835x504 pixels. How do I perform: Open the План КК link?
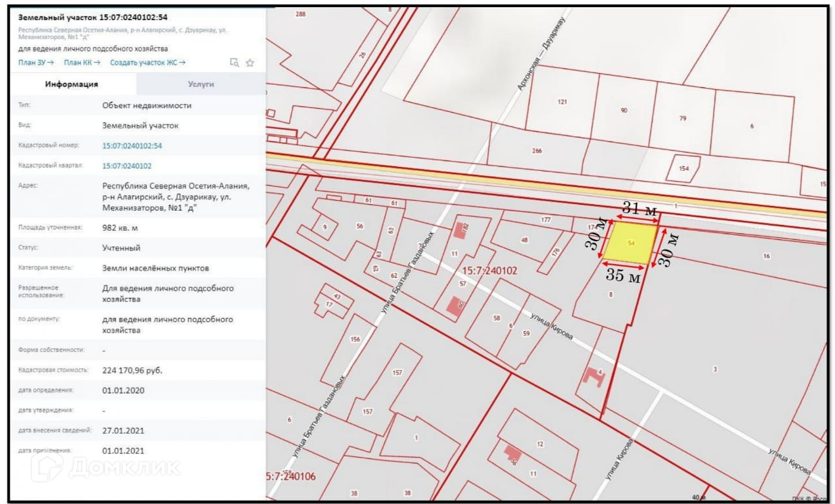pyautogui.click(x=82, y=63)
